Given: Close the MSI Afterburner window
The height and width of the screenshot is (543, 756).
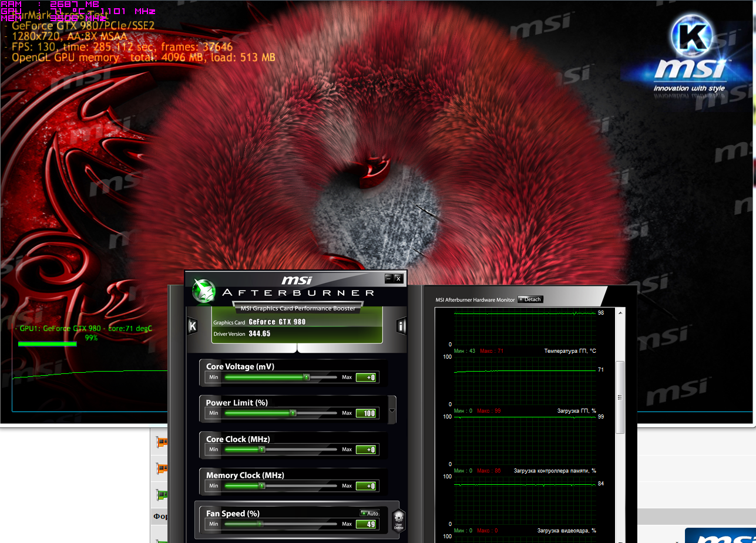Looking at the screenshot, I should pos(398,278).
